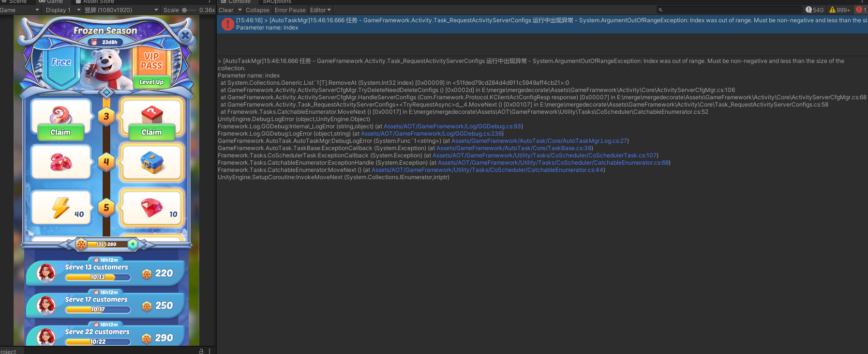The height and width of the screenshot is (354, 868).
Task: Click the red error icon in log entry
Action: (227, 24)
